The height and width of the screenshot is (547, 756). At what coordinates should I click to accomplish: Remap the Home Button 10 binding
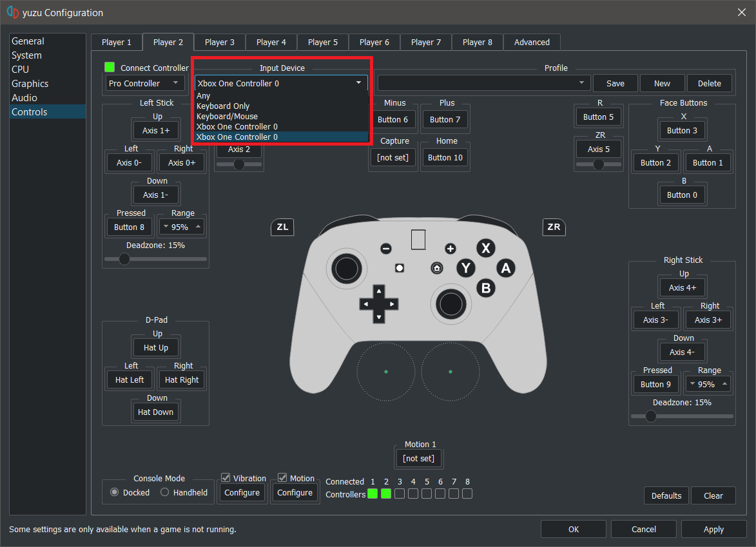[x=445, y=158]
